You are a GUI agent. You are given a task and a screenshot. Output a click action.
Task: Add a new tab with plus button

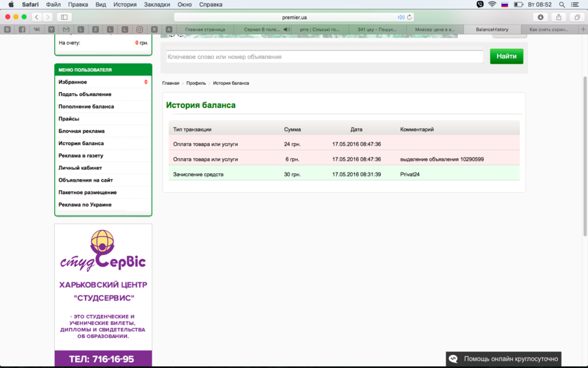tap(582, 29)
